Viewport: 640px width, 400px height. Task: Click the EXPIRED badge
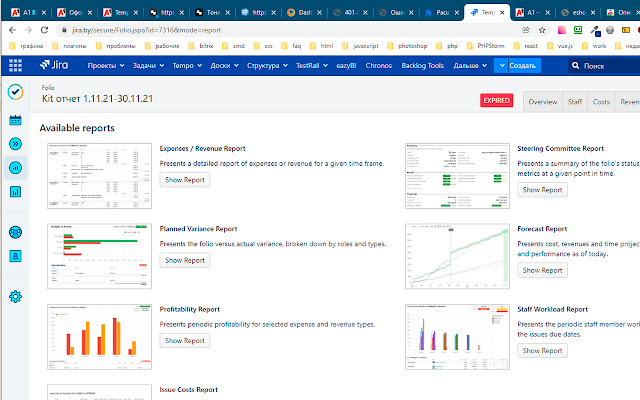(x=496, y=100)
